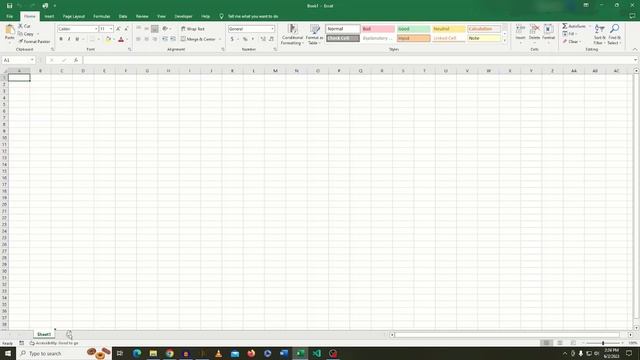Open Format as Table gallery
The width and height of the screenshot is (640, 360).
click(x=315, y=34)
